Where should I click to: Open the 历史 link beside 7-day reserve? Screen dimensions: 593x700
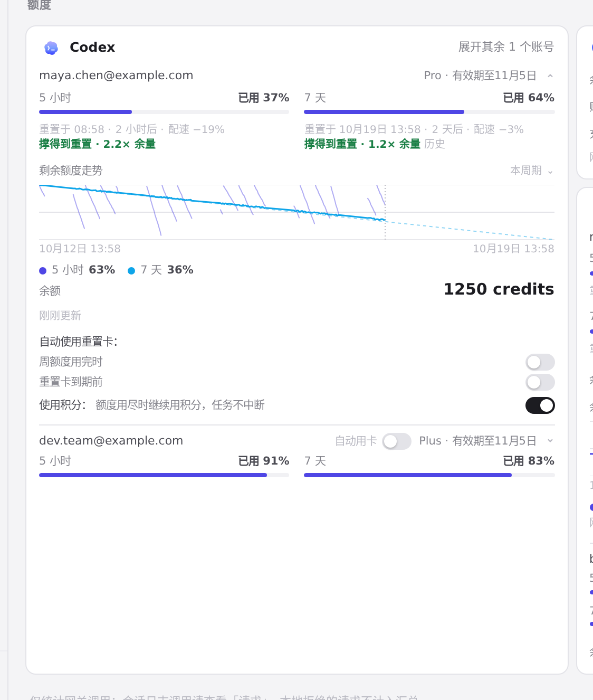pyautogui.click(x=435, y=144)
